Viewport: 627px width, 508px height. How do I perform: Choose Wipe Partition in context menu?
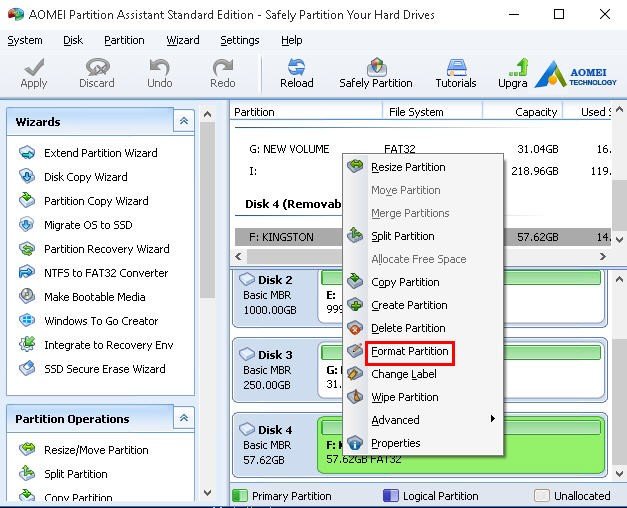point(423,397)
